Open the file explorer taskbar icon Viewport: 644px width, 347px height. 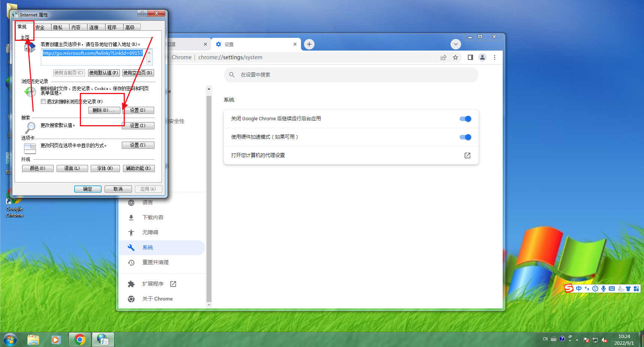(x=33, y=340)
